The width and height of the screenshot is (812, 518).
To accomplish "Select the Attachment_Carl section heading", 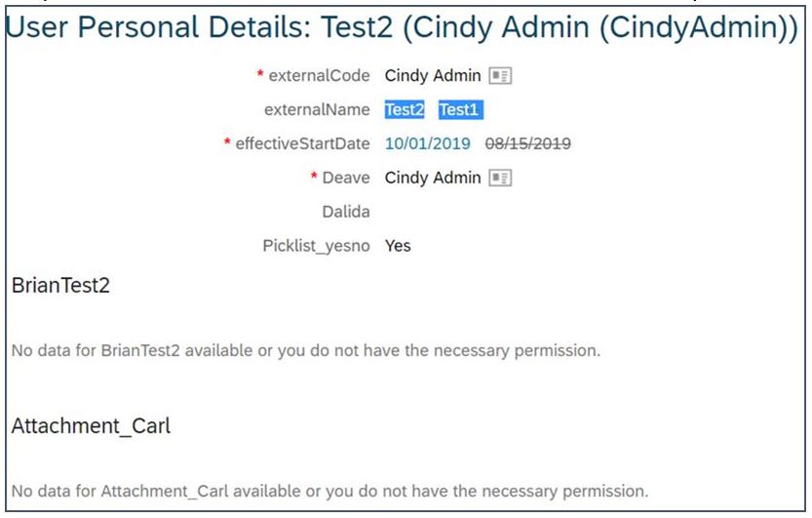I will pos(91,425).
